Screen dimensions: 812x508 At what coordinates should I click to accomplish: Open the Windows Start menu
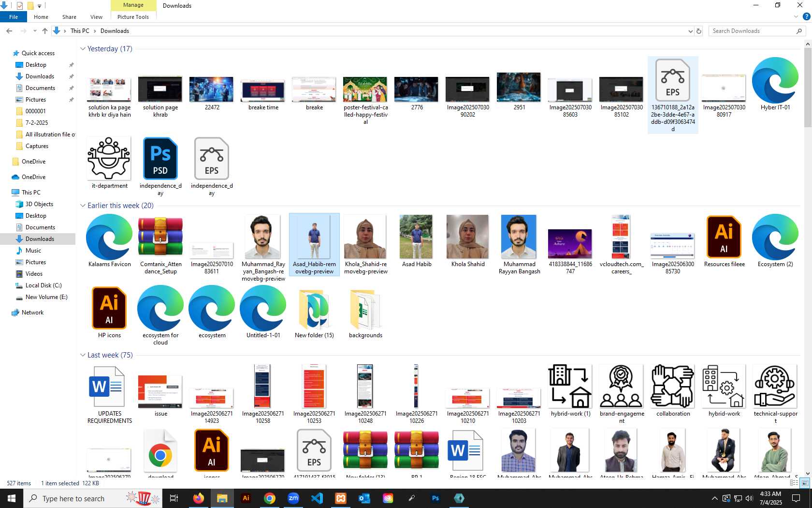[x=12, y=498]
